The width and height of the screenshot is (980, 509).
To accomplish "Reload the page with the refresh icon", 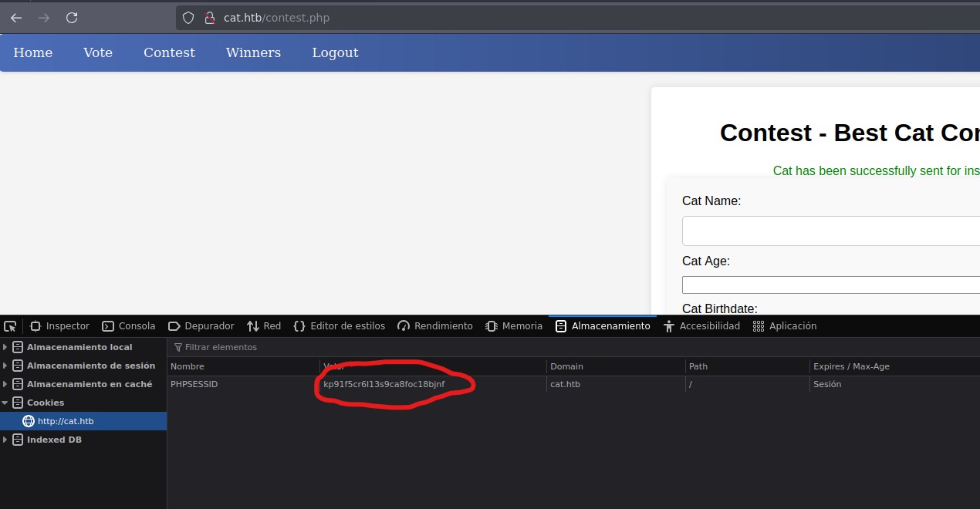I will pos(72,18).
